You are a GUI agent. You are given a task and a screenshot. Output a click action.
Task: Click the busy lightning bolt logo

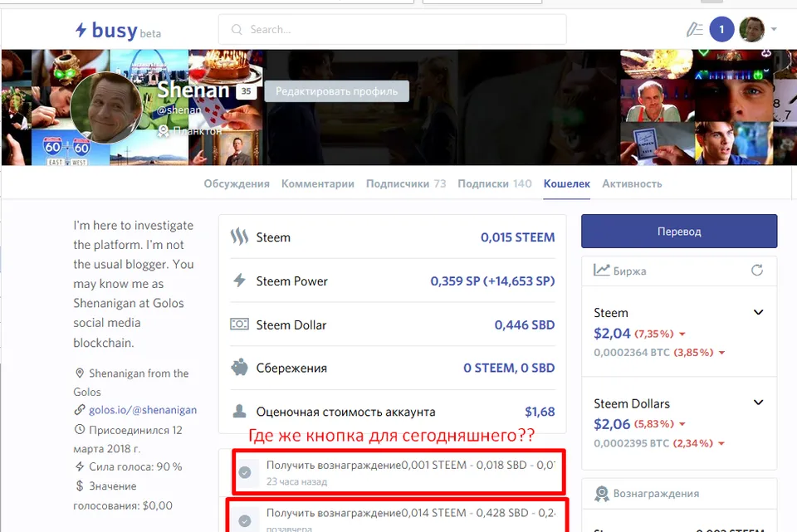[x=81, y=30]
